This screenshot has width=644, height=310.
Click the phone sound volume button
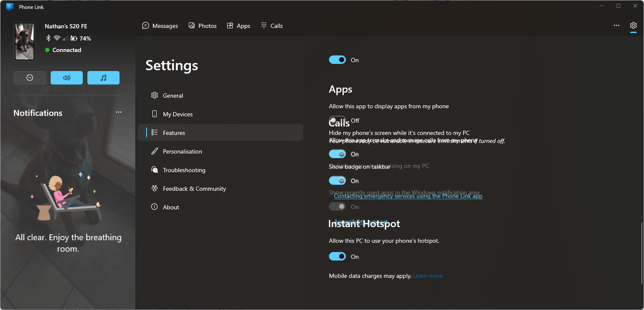point(67,78)
